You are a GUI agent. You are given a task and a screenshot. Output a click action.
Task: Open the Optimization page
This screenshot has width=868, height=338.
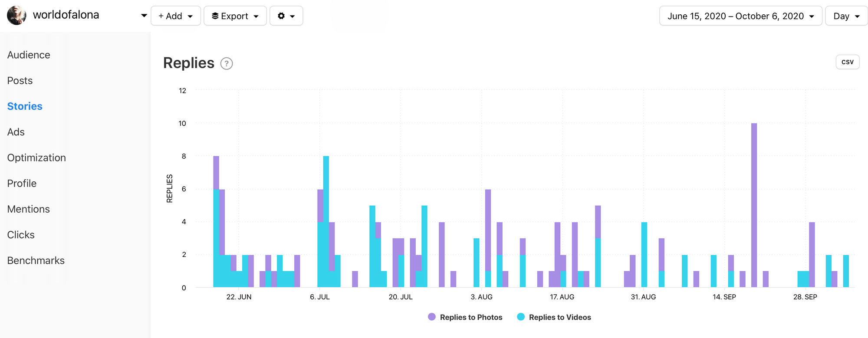(36, 158)
